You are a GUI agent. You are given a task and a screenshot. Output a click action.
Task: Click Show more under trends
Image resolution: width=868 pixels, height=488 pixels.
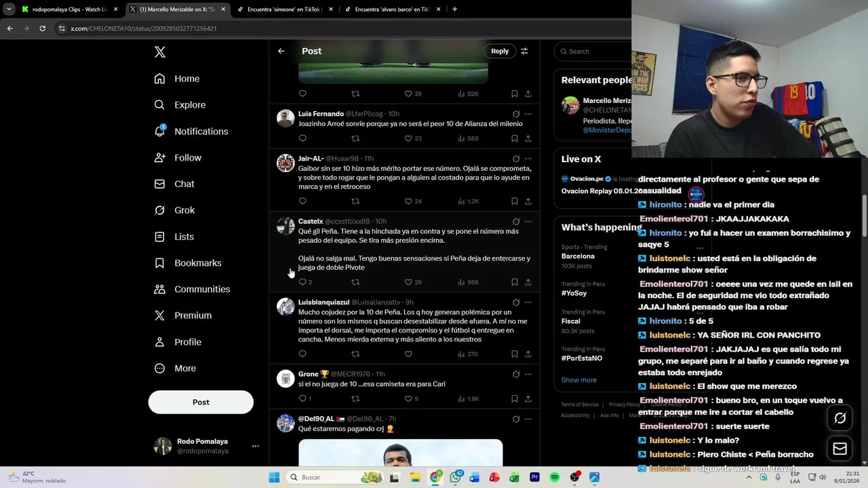578,380
